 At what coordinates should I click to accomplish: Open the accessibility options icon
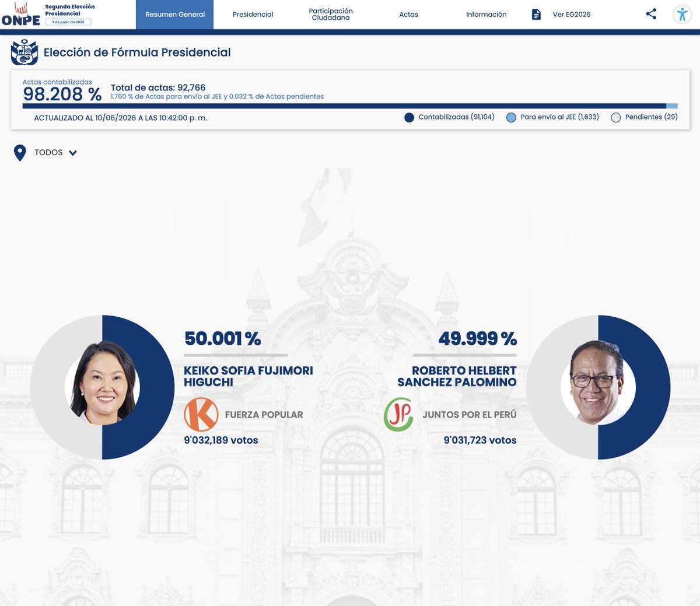click(x=682, y=14)
